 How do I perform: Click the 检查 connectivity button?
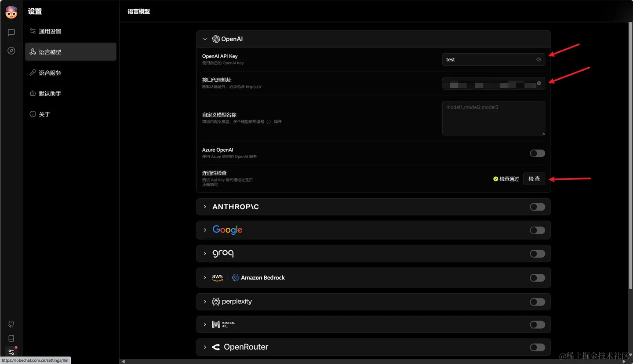pyautogui.click(x=534, y=179)
